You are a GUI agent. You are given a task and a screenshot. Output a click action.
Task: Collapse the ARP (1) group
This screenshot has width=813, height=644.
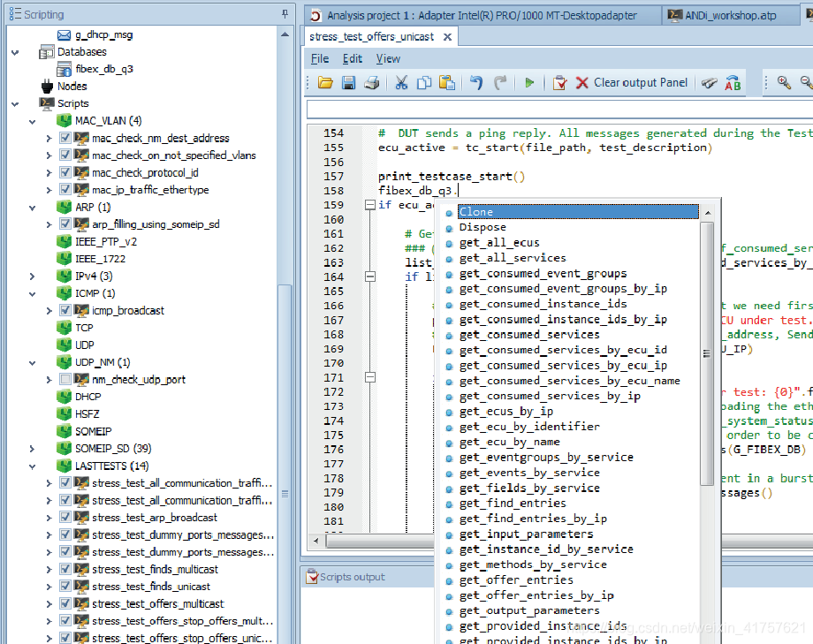click(32, 208)
